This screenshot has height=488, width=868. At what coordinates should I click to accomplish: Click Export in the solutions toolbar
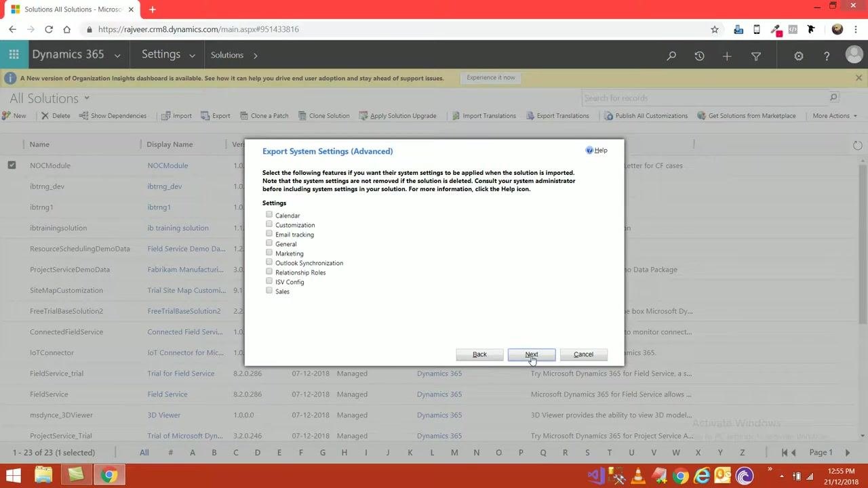click(216, 116)
